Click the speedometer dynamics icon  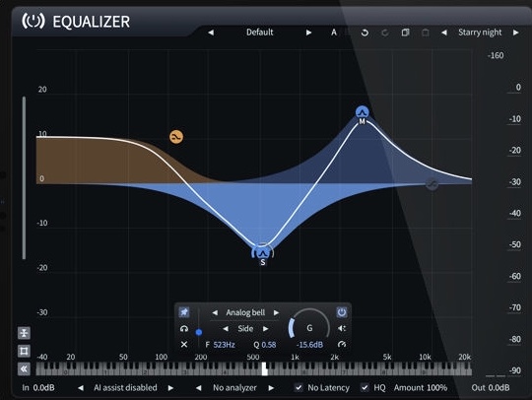coord(342,345)
